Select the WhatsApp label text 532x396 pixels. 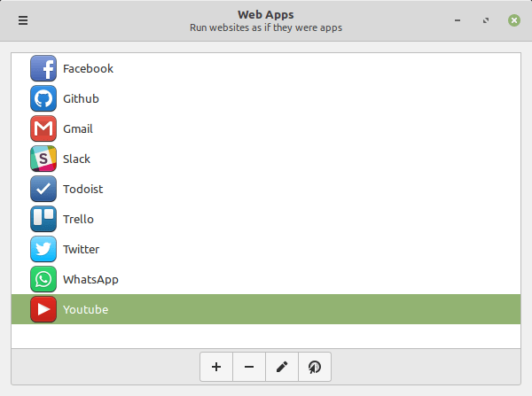point(91,280)
